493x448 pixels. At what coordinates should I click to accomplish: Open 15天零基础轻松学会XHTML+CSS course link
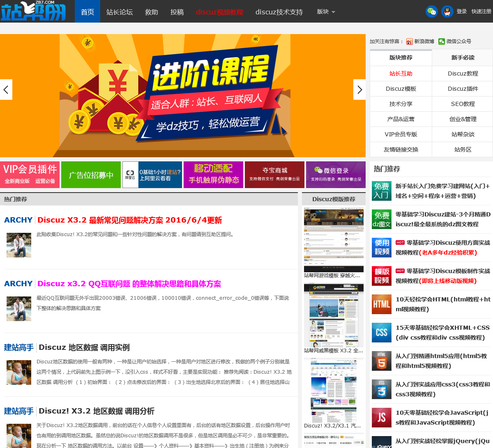pos(443,333)
